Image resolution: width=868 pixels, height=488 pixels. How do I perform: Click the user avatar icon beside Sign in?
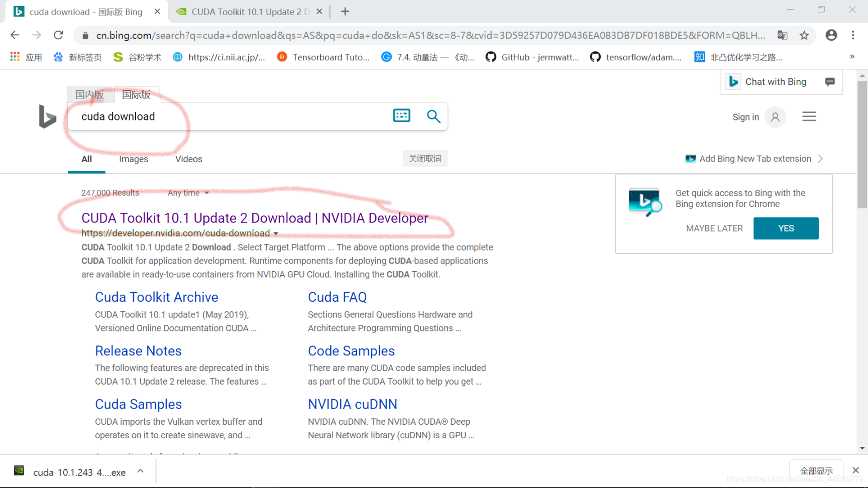tap(775, 117)
